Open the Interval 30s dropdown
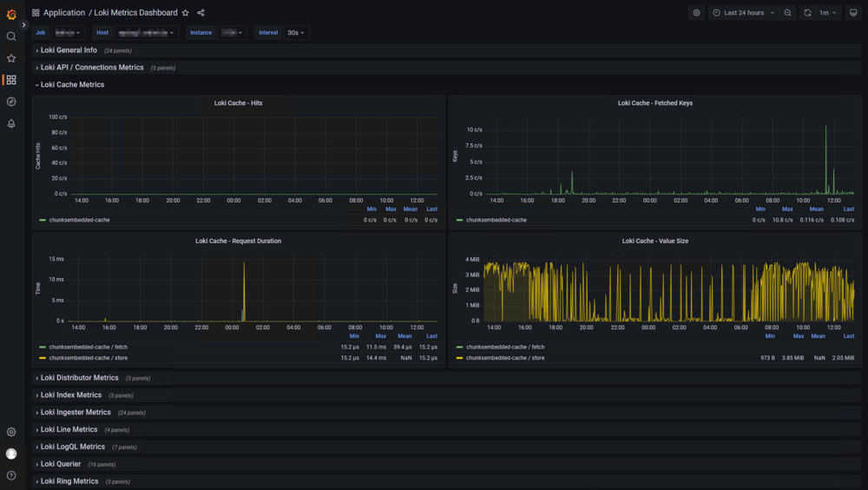Image resolution: width=868 pixels, height=490 pixels. click(x=296, y=33)
